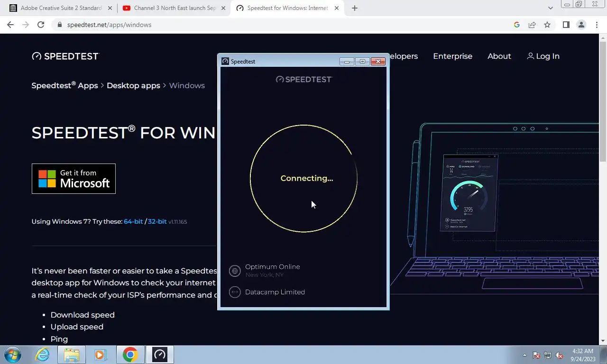Click the Speedtest Apps breadcrumb

coord(64,85)
